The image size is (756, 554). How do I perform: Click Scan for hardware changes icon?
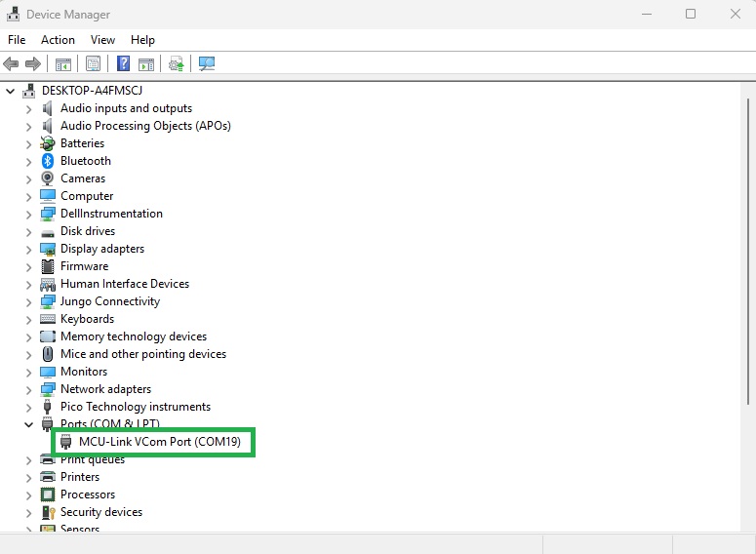(x=207, y=63)
